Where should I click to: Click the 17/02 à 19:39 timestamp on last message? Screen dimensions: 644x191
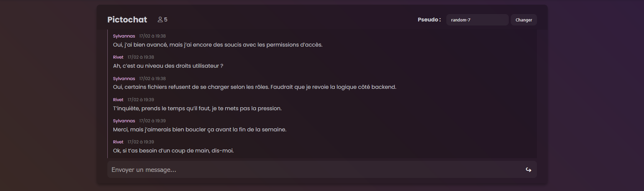click(141, 142)
